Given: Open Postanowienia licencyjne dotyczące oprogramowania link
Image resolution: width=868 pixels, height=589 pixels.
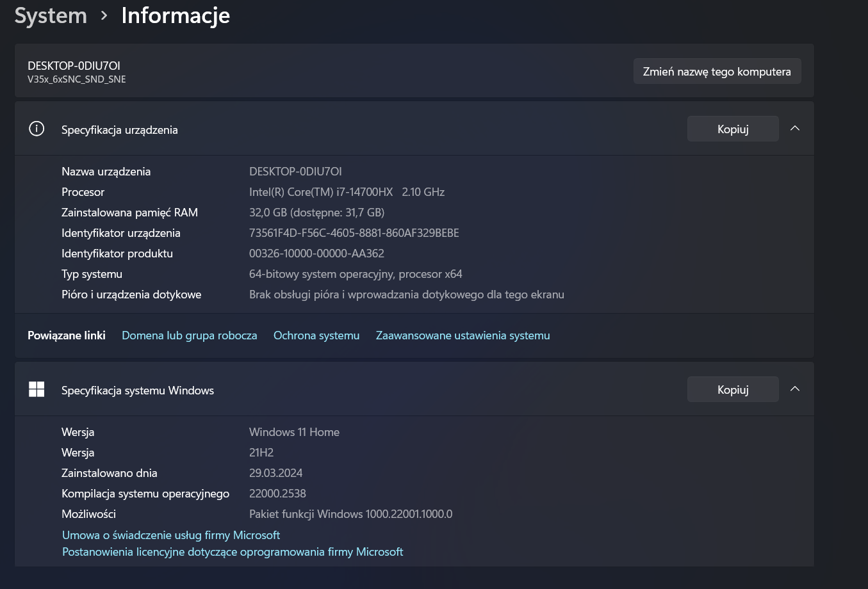Looking at the screenshot, I should (x=233, y=552).
